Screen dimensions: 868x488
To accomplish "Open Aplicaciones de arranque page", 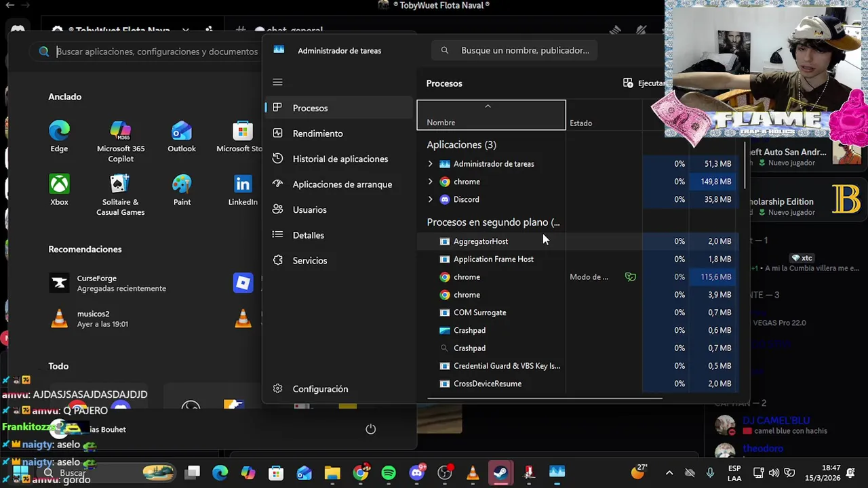I will 339,184.
